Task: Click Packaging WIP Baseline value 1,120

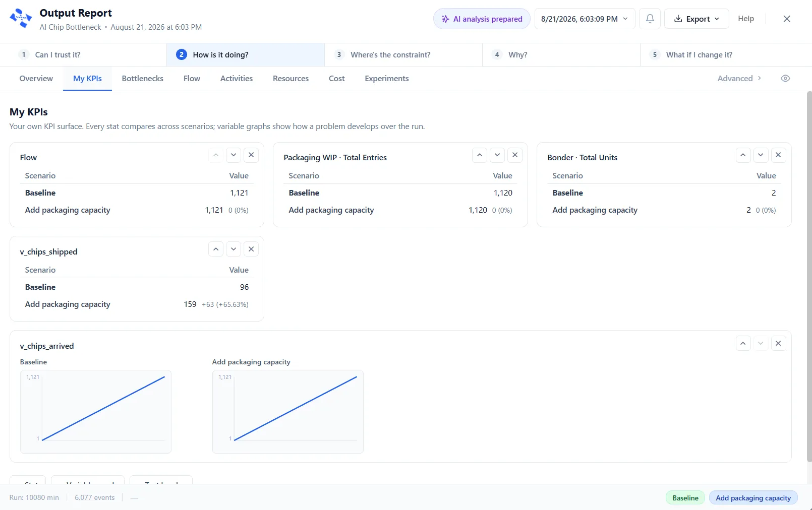Action: pyautogui.click(x=503, y=193)
